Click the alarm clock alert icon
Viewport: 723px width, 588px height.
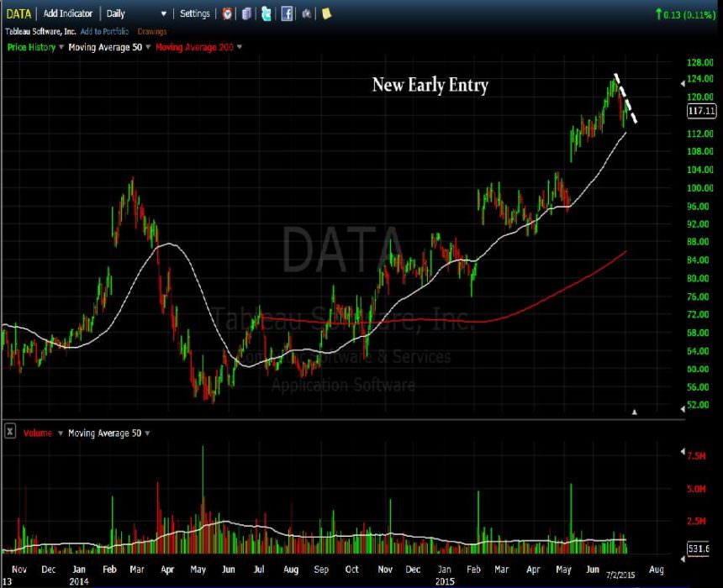click(227, 13)
